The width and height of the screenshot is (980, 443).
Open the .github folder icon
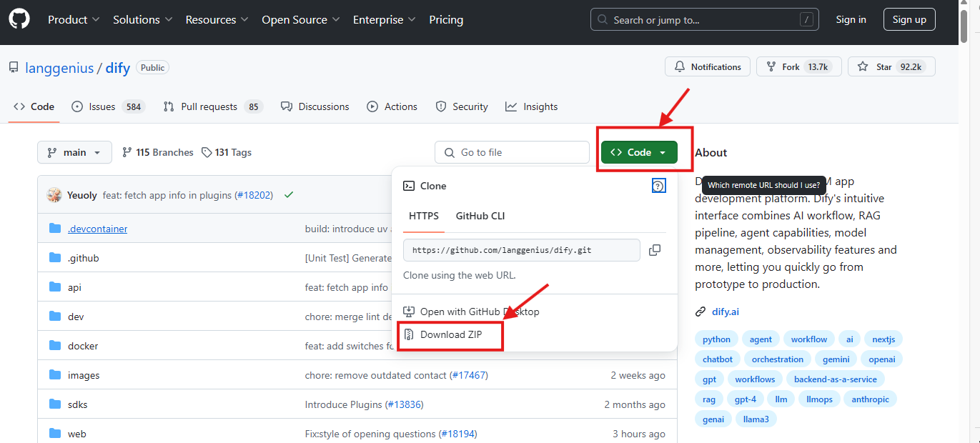click(x=55, y=258)
